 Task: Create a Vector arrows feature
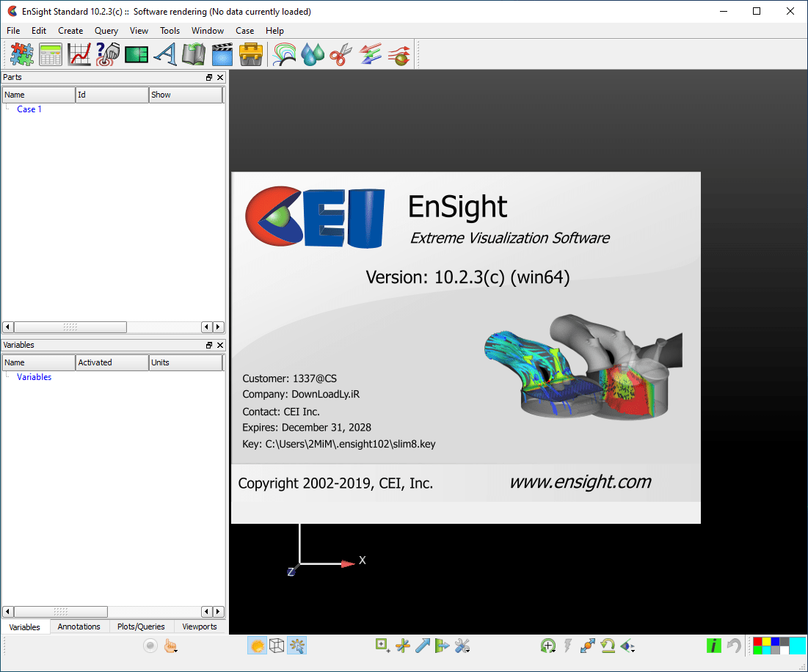[x=370, y=54]
